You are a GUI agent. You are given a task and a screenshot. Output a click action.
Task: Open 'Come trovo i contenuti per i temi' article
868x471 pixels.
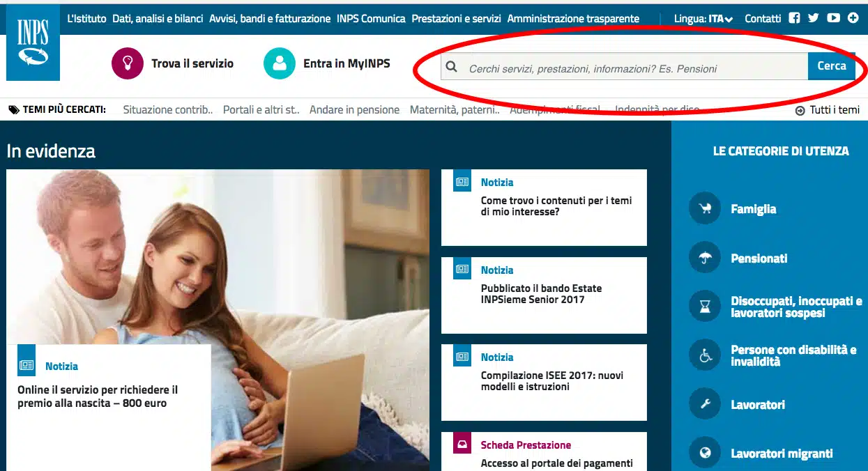point(556,206)
